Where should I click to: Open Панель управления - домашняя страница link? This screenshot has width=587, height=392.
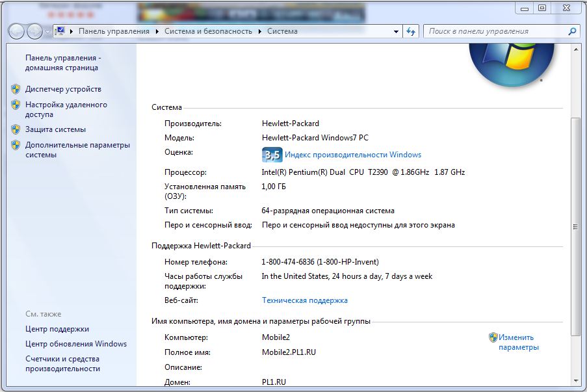click(x=63, y=63)
